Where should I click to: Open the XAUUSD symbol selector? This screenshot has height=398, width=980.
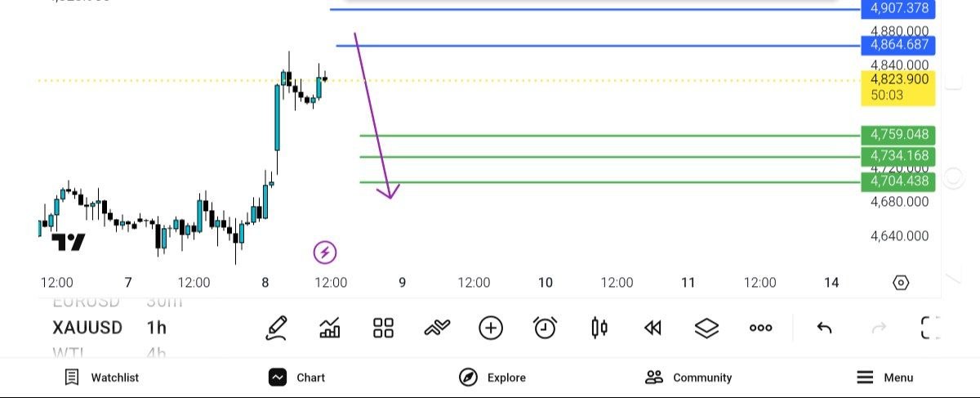pos(87,328)
